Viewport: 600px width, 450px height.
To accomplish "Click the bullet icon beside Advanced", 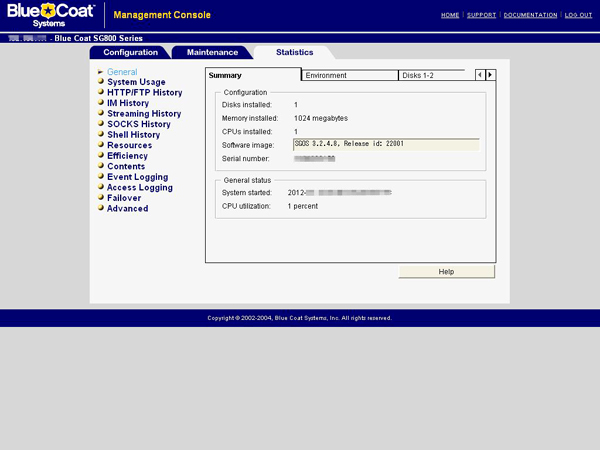I will coord(101,207).
